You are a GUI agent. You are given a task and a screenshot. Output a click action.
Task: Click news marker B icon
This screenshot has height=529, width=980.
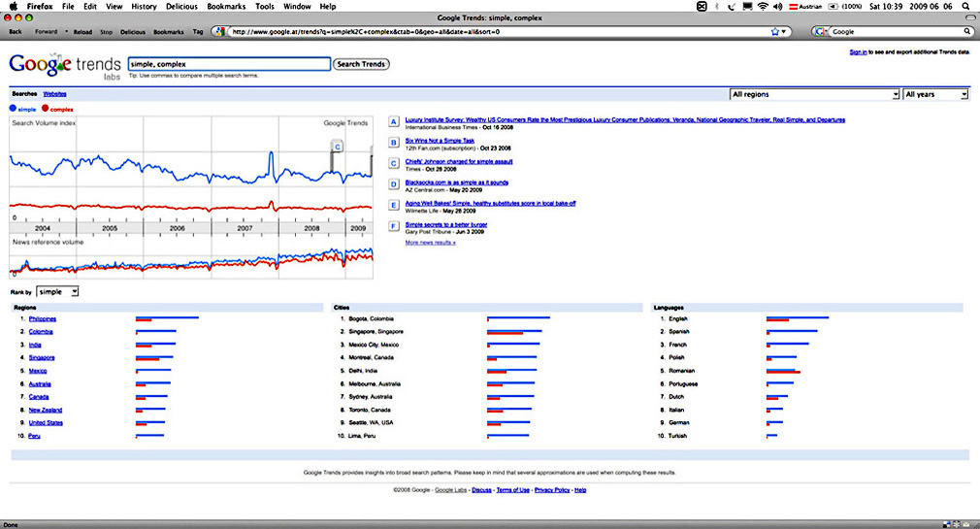point(394,143)
